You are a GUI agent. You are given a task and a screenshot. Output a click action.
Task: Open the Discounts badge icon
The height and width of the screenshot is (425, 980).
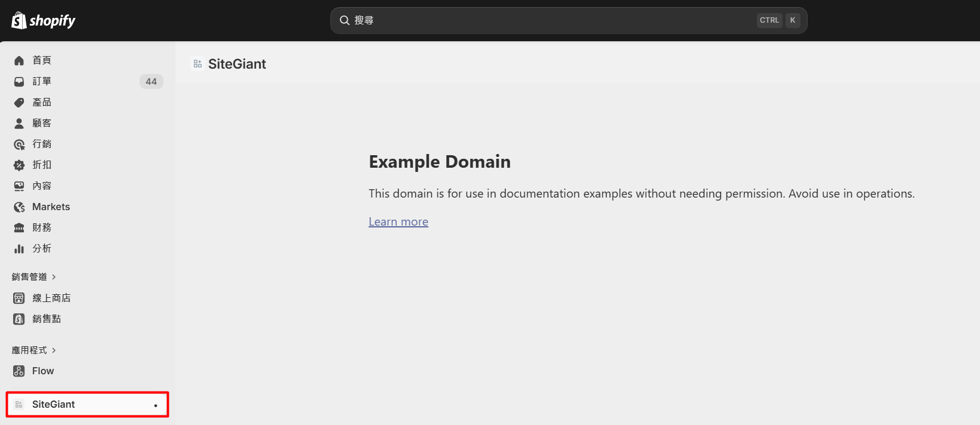tap(19, 165)
